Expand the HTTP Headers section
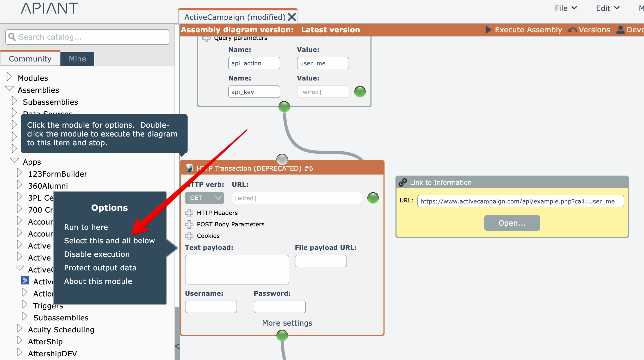 (x=189, y=213)
